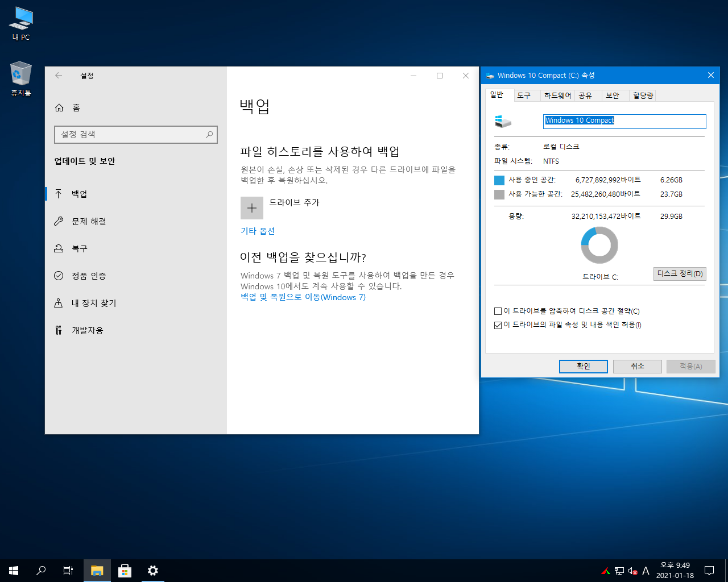Open Task View on taskbar

[68, 571]
